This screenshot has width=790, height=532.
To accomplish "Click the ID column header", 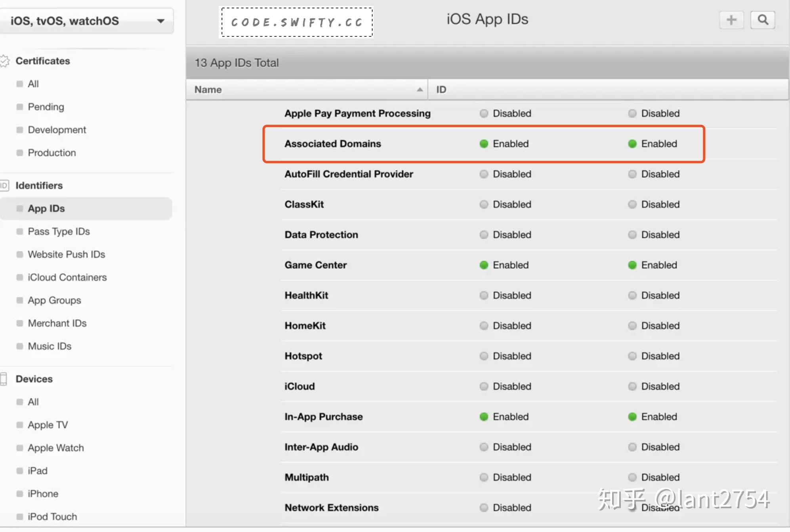I will pyautogui.click(x=441, y=89).
